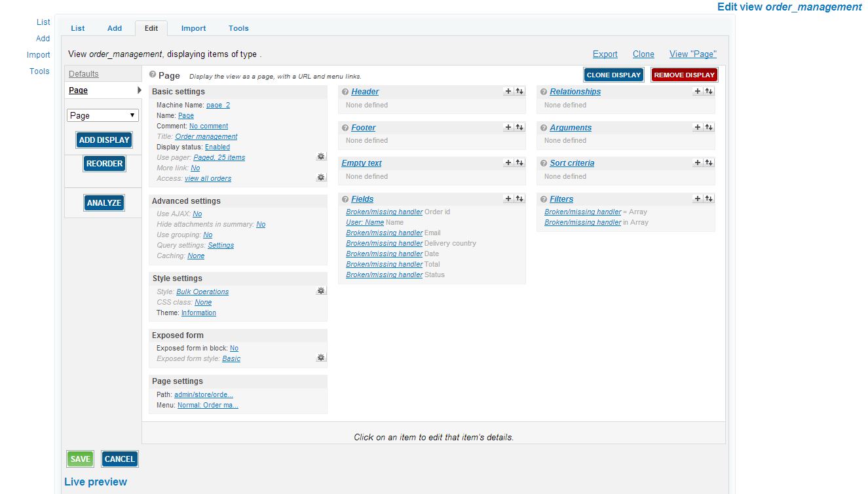Open the Import tab

tap(193, 28)
